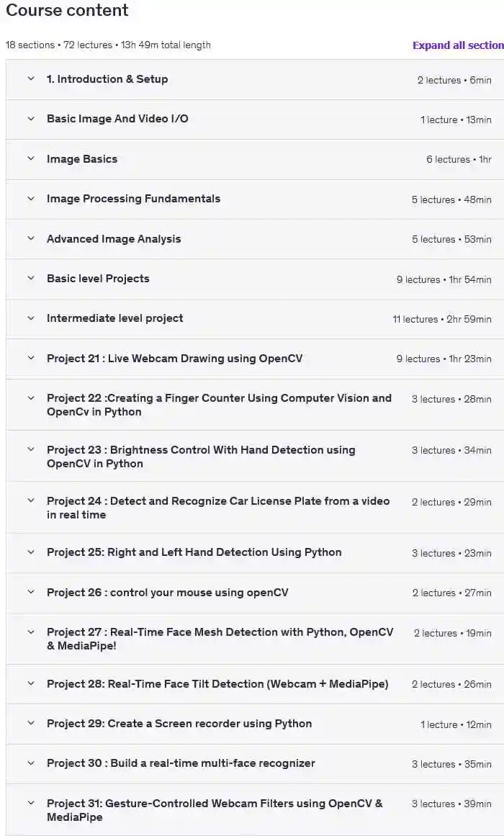Expand the Introduction & Setup chevron

31,79
